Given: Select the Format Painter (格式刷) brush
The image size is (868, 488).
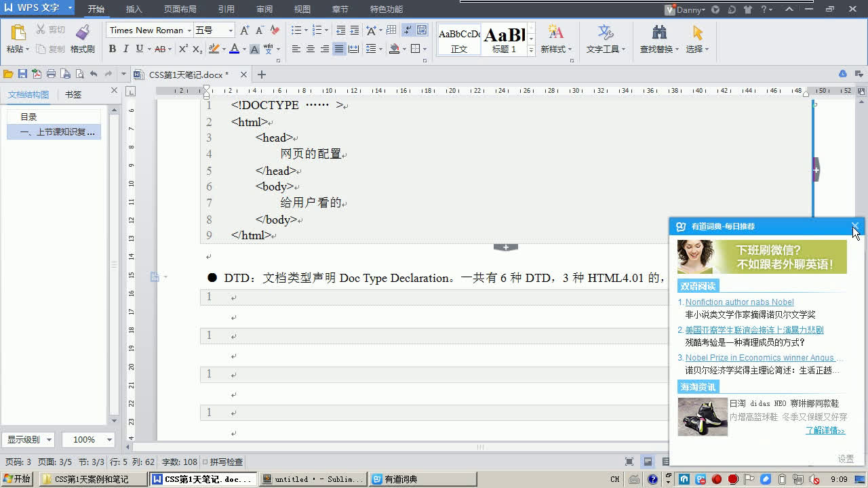Looking at the screenshot, I should pyautogui.click(x=83, y=33).
